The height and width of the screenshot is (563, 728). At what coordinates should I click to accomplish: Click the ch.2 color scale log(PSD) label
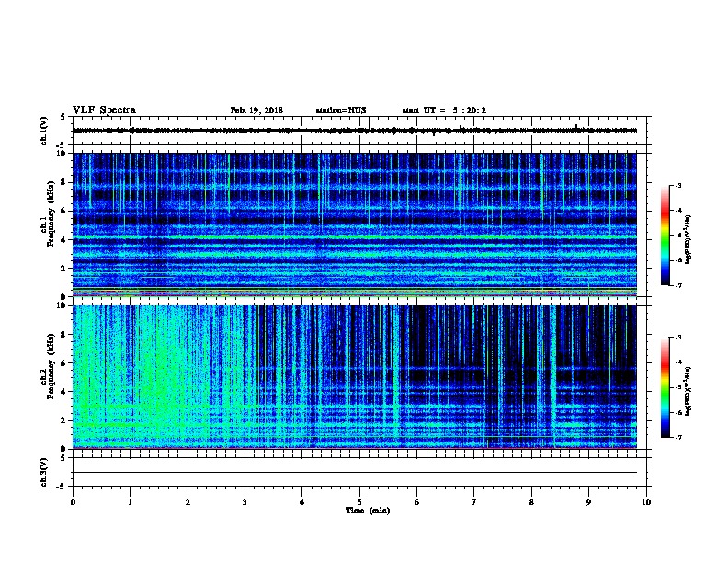click(688, 391)
